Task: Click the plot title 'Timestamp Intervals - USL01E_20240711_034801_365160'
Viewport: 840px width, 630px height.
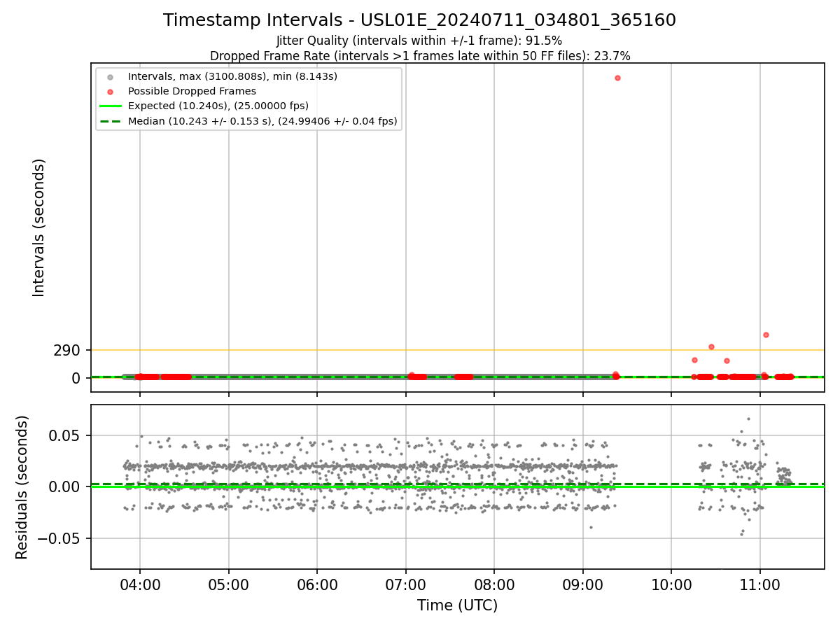Action: [419, 20]
